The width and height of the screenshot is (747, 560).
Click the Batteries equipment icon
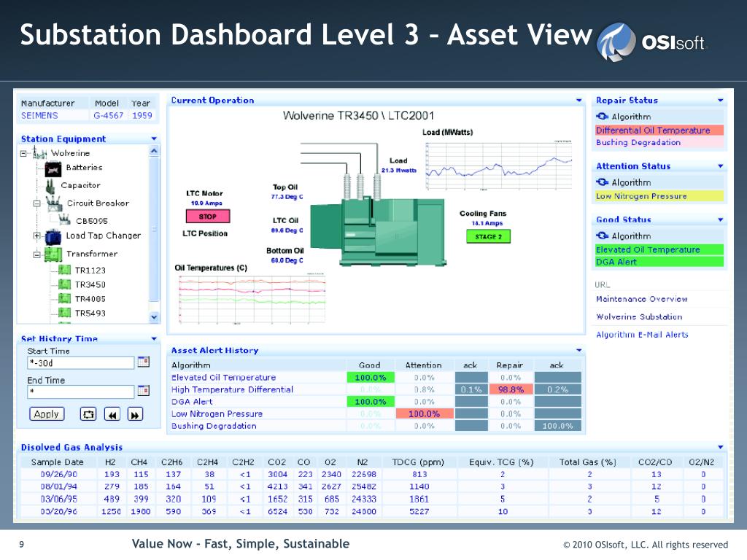(53, 168)
